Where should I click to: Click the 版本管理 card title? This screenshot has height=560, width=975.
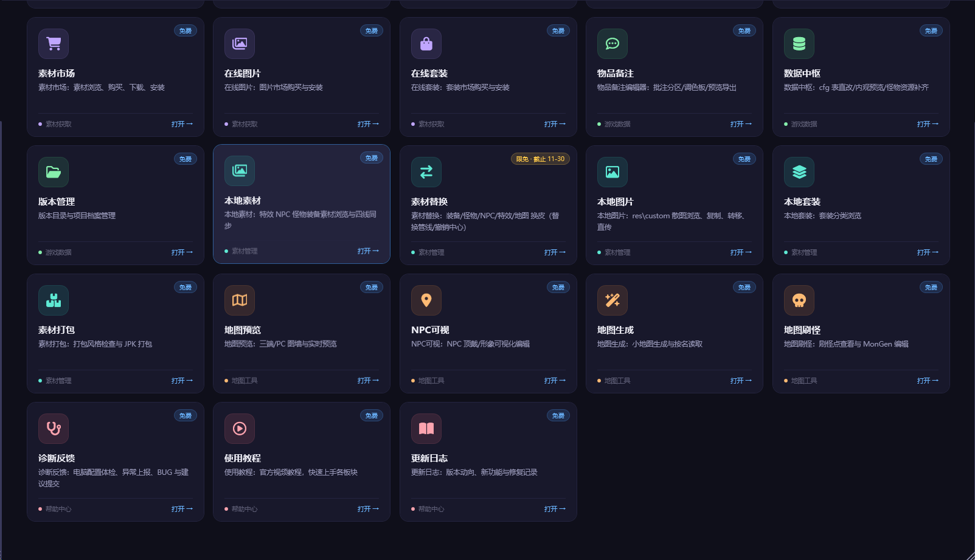(57, 202)
